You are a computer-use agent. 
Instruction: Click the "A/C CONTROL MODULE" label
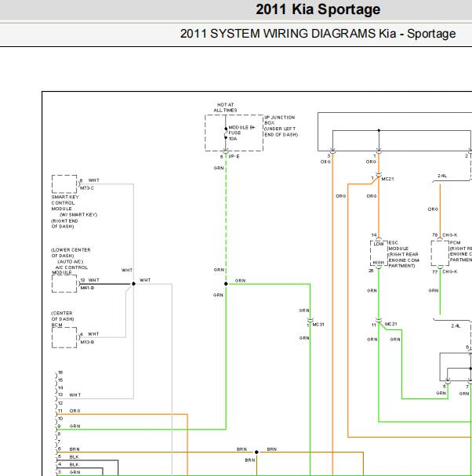click(x=70, y=270)
